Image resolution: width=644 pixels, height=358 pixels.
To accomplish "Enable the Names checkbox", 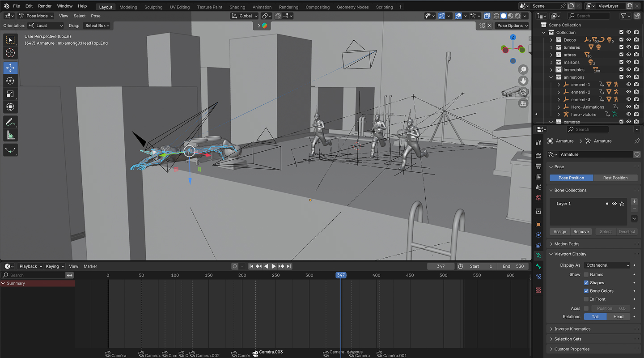I will tap(586, 274).
